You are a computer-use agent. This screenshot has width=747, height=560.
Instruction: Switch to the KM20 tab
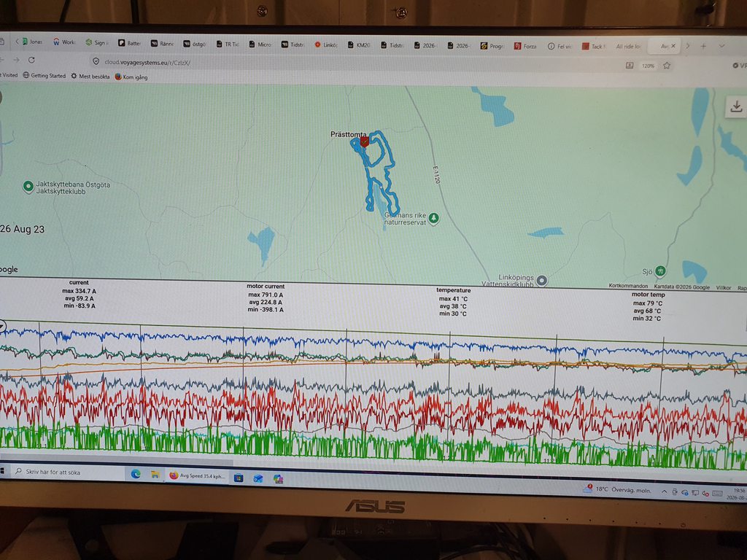[359, 44]
